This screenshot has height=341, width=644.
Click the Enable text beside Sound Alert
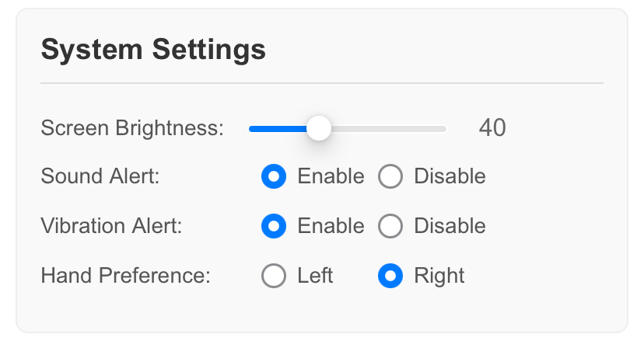pos(331,176)
